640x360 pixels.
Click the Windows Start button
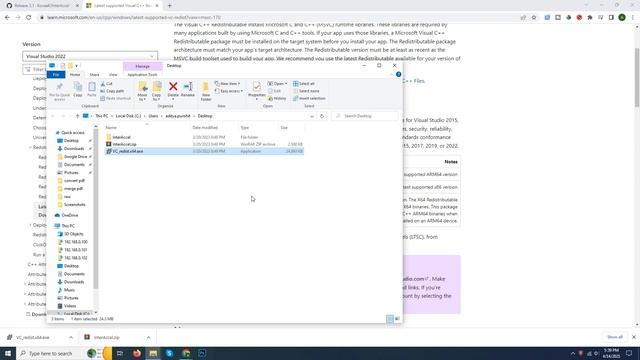pyautogui.click(x=8, y=353)
